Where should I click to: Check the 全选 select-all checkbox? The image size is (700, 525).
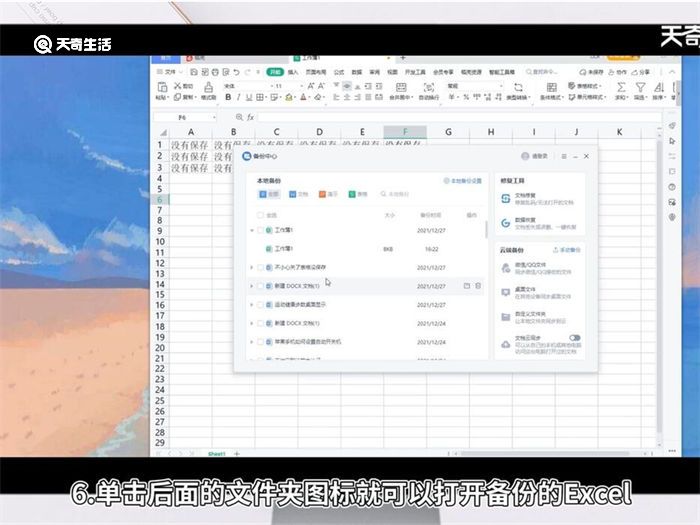pyautogui.click(x=260, y=215)
